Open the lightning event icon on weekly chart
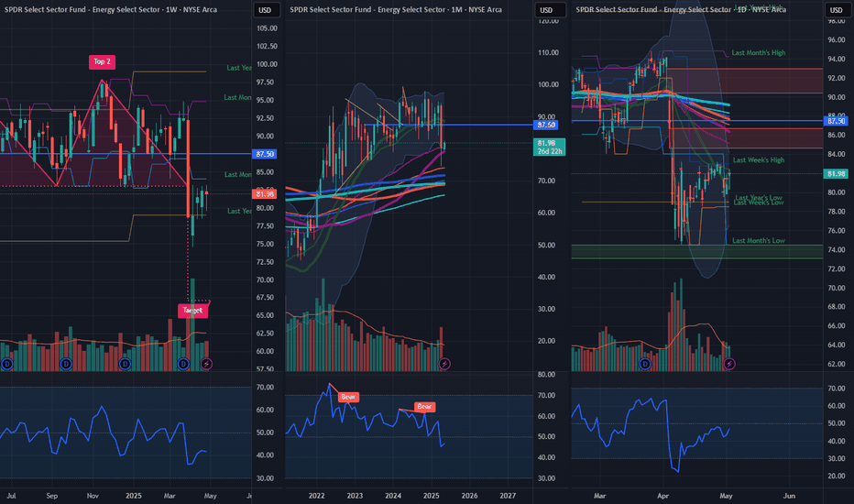The height and width of the screenshot is (504, 854). (206, 364)
